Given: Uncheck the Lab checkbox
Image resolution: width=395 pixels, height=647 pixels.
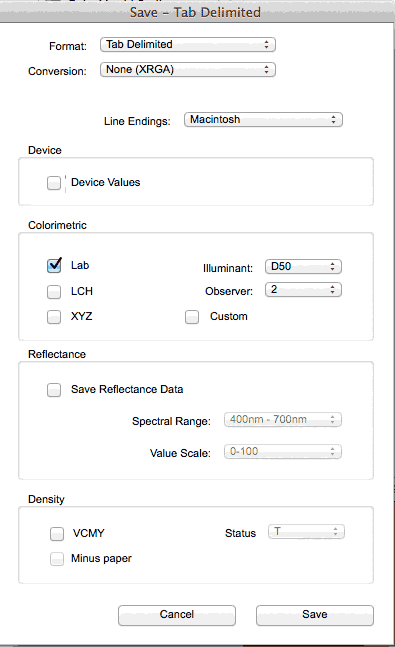Looking at the screenshot, I should tap(54, 266).
